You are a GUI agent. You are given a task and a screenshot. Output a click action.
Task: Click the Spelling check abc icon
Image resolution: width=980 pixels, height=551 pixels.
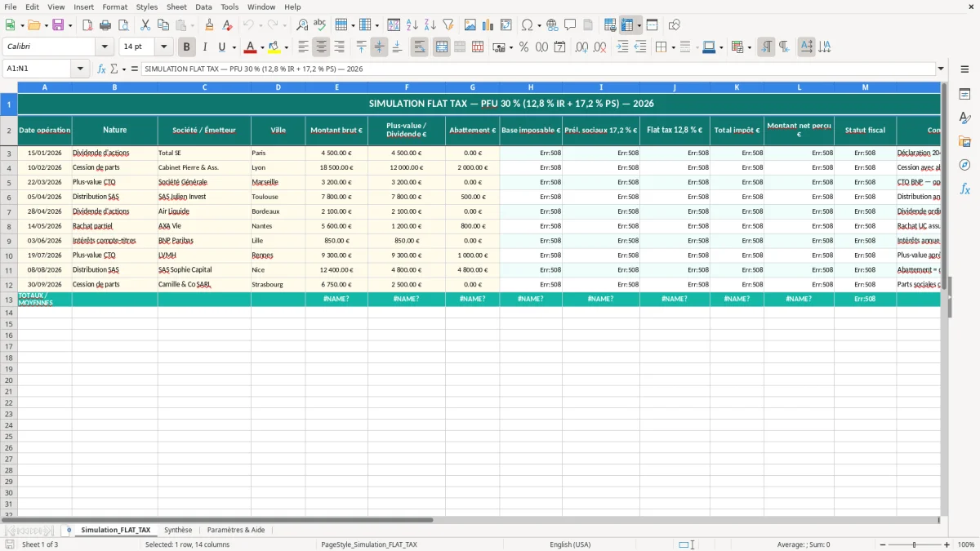coord(319,25)
